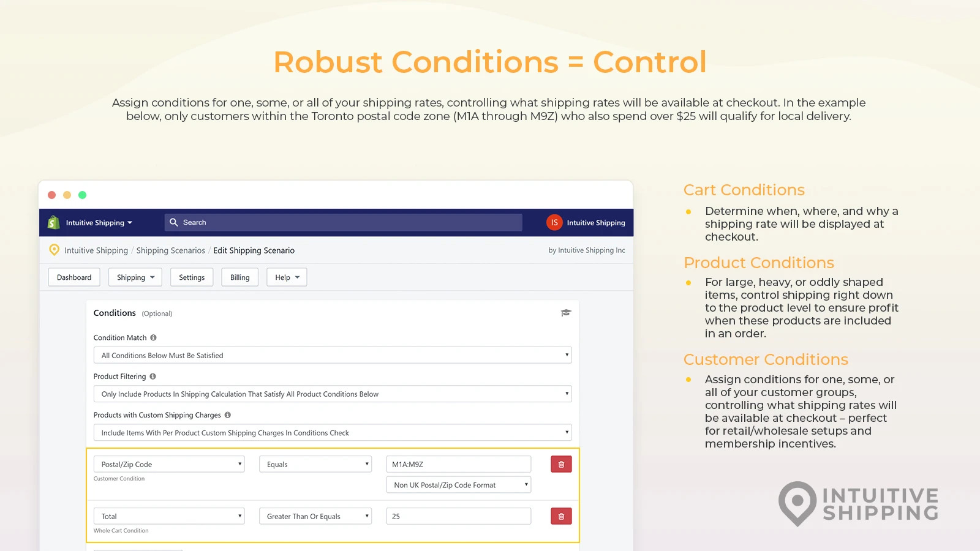Open the Intuitive Shipping store dropdown
The image size is (980, 551).
click(x=99, y=223)
